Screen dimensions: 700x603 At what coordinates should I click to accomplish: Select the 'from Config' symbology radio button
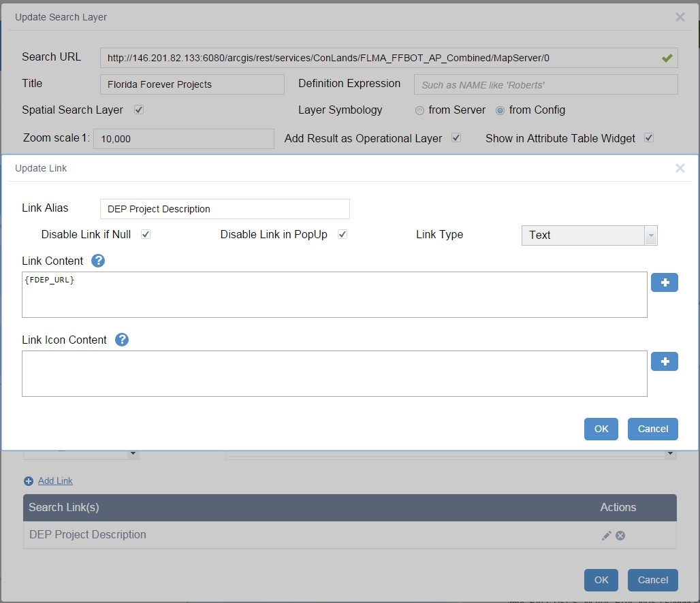click(x=500, y=110)
